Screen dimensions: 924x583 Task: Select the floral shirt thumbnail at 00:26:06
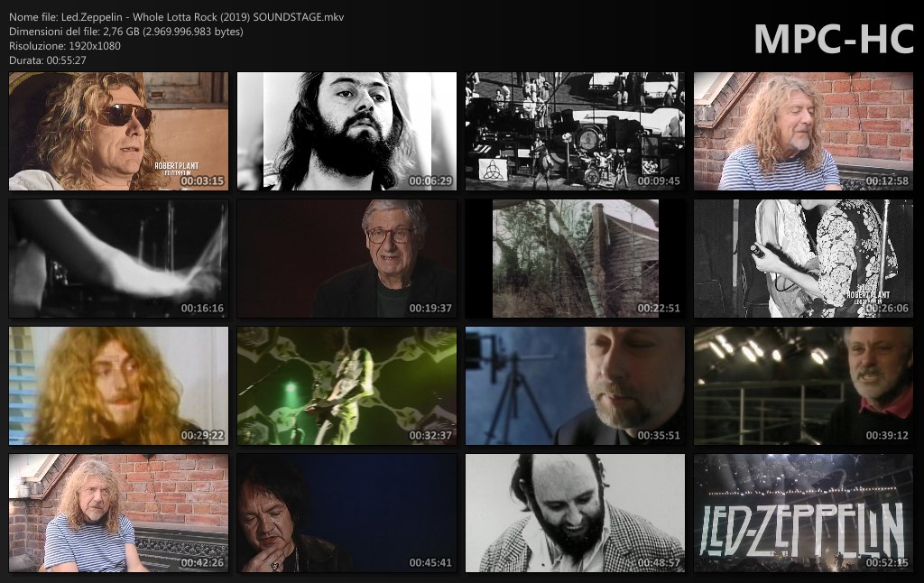coord(803,258)
